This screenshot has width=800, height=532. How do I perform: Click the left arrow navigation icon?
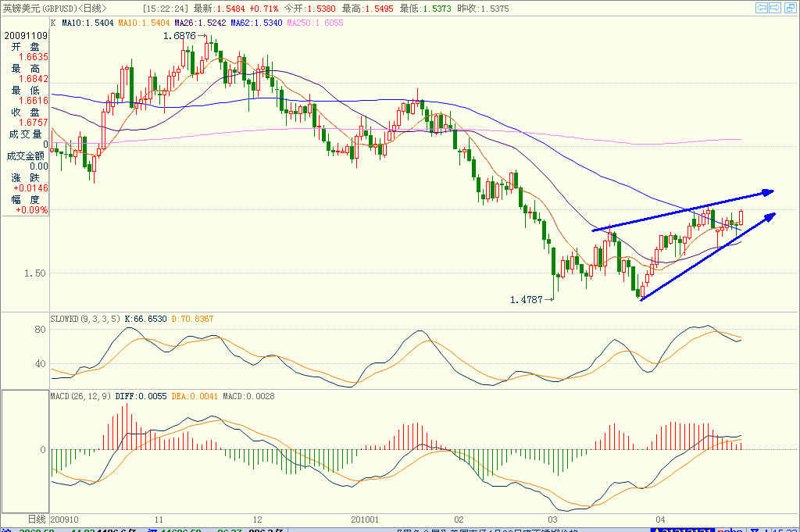pyautogui.click(x=761, y=8)
